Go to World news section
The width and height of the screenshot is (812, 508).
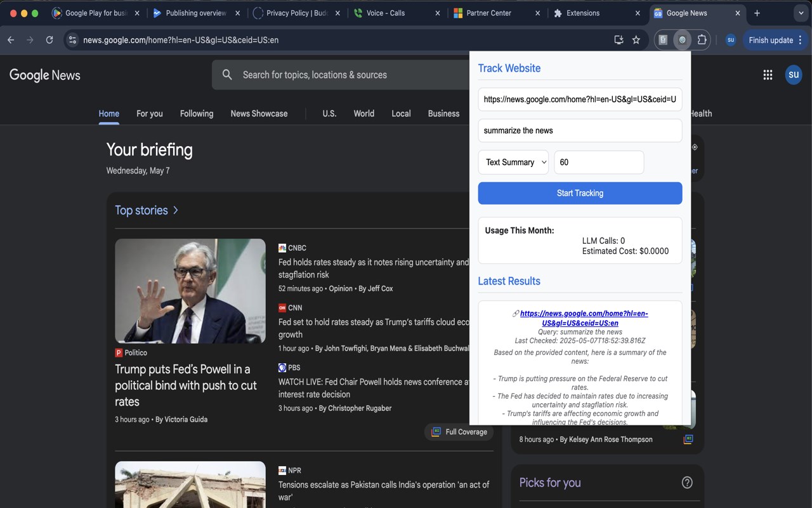[363, 114]
